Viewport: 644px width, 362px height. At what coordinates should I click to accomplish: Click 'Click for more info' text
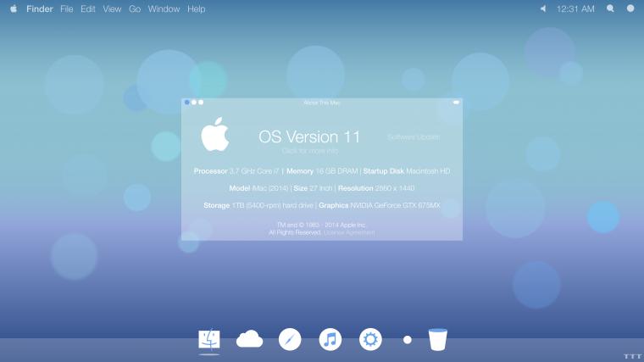coord(310,151)
